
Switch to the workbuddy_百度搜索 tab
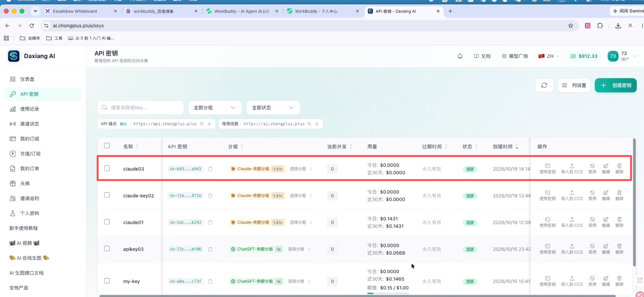(x=160, y=11)
